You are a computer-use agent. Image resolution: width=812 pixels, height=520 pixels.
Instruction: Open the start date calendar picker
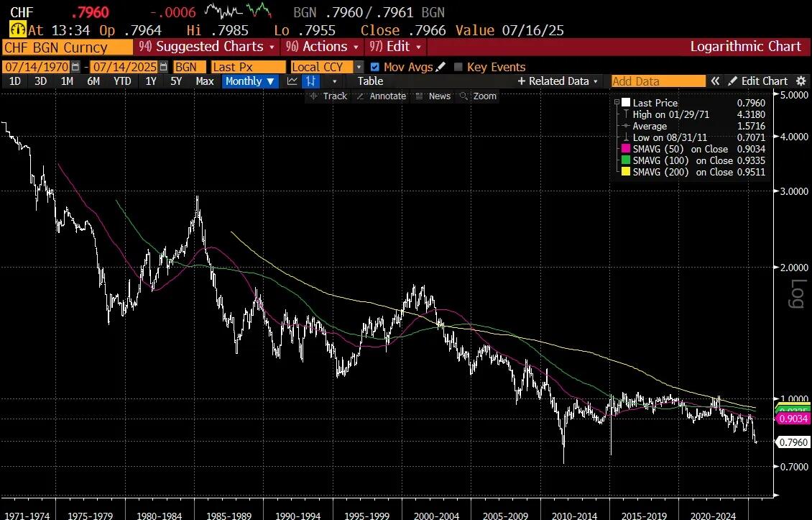tap(75, 66)
